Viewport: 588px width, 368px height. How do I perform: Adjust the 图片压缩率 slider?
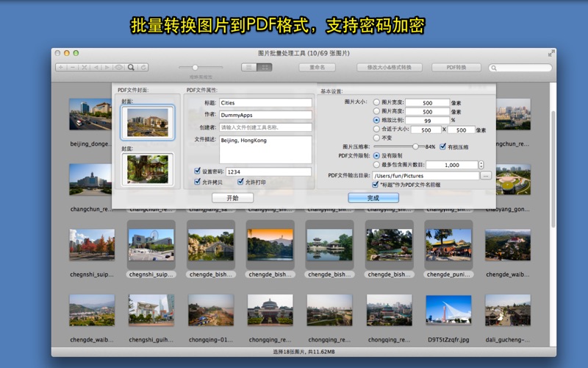coord(415,146)
